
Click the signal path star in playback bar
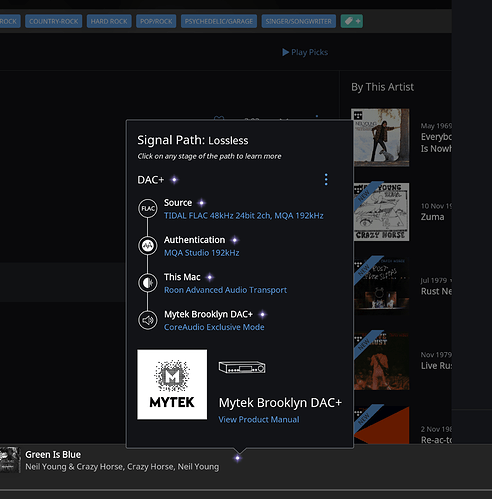(237, 458)
